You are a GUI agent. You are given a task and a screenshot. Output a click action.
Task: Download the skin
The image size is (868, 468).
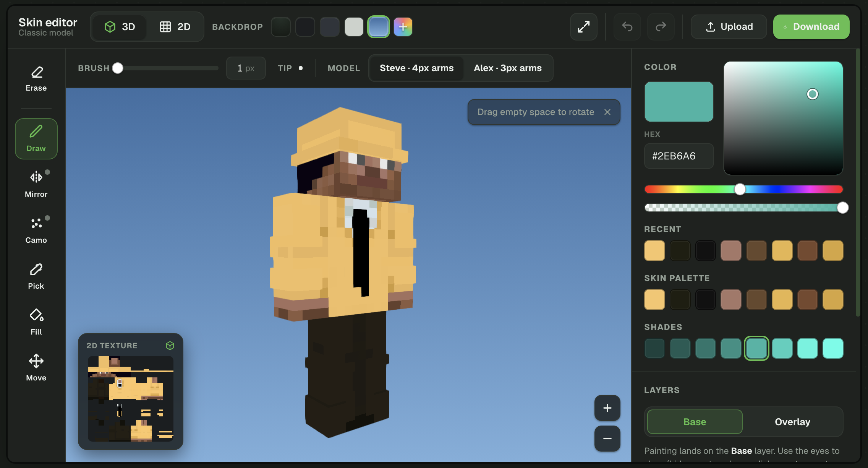pos(811,27)
